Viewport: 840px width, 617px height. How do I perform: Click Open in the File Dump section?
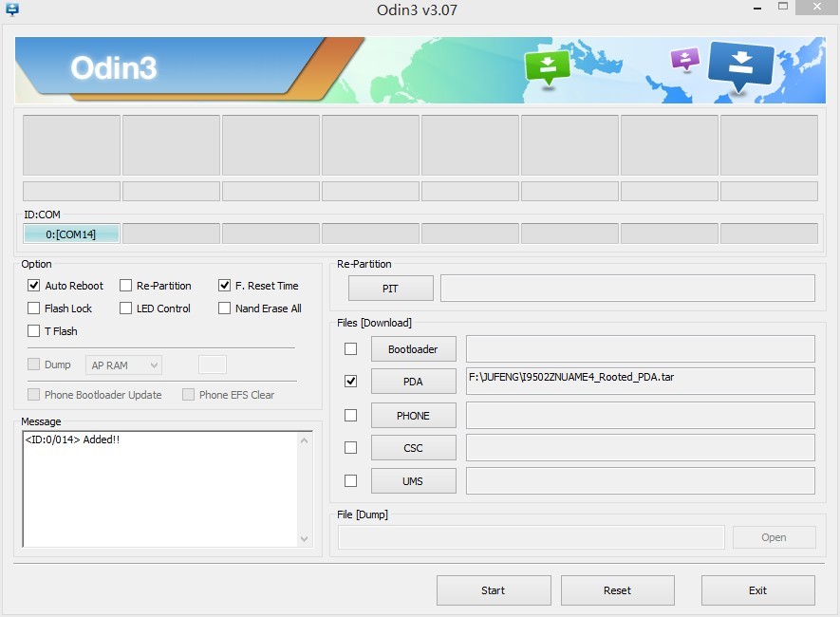774,537
